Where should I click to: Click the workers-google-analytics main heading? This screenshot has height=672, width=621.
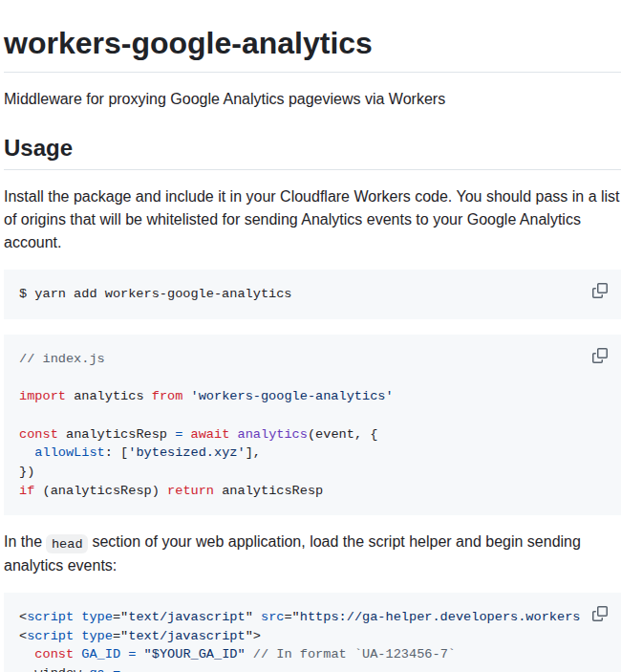[x=187, y=44]
